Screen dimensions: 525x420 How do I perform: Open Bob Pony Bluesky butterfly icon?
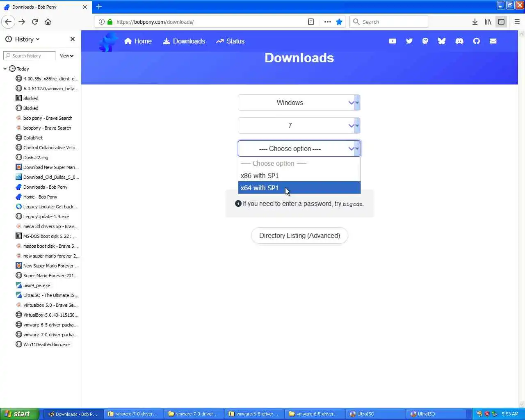point(442,41)
